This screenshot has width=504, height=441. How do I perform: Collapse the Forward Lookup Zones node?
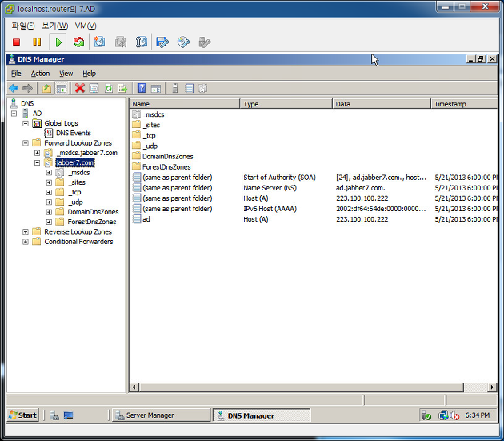pyautogui.click(x=26, y=143)
